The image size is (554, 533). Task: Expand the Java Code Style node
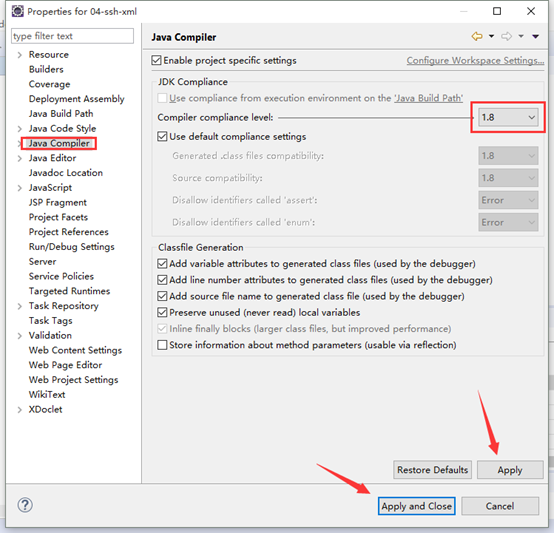tap(20, 129)
